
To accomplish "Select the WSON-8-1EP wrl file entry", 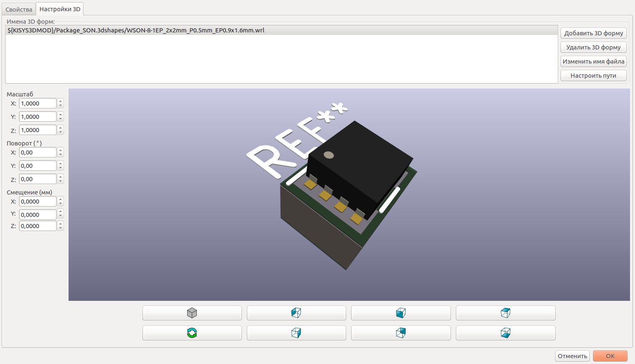I will coord(135,30).
